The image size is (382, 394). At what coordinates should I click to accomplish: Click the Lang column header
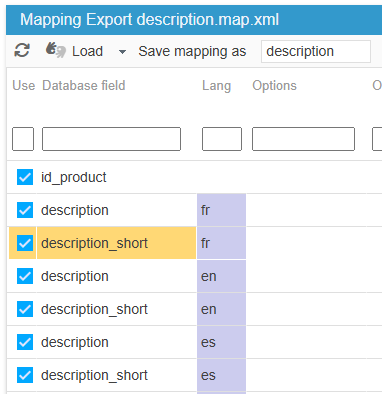[216, 86]
